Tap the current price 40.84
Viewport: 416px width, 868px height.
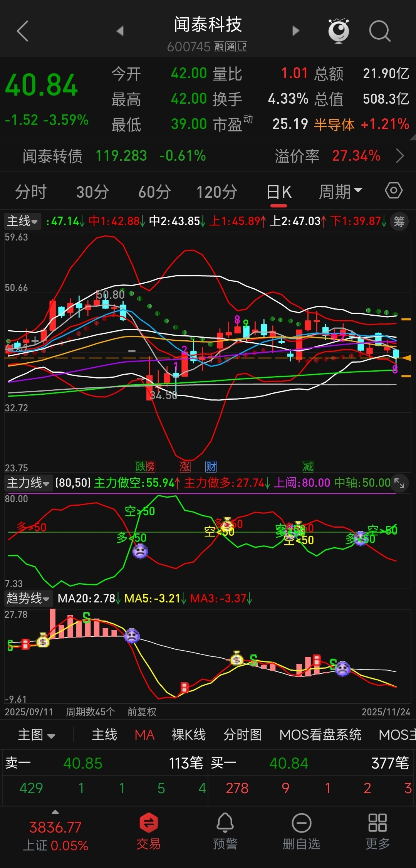pyautogui.click(x=42, y=85)
